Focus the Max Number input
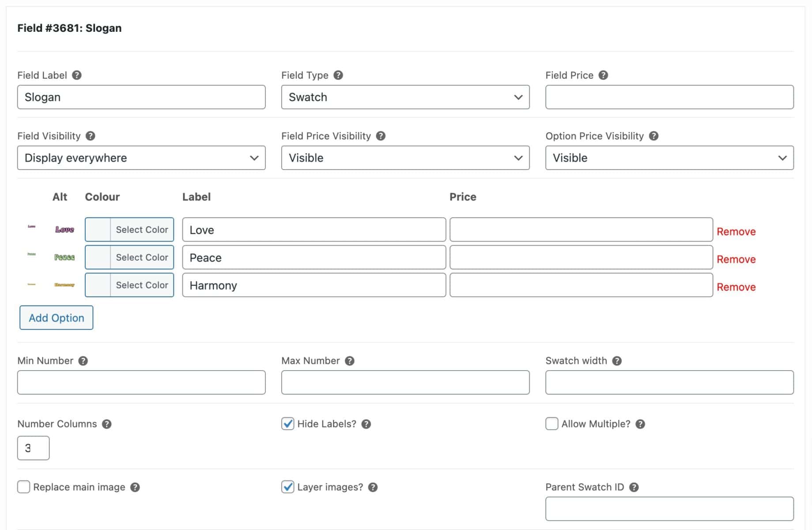This screenshot has height=530, width=812. (405, 382)
